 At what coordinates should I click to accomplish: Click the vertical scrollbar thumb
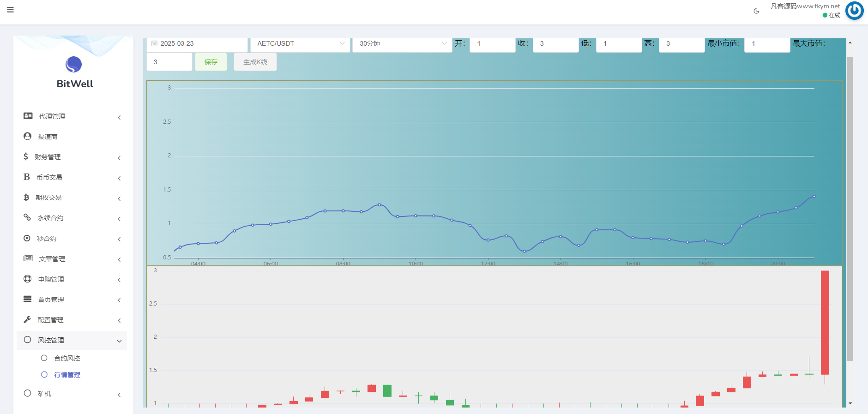pos(850,208)
